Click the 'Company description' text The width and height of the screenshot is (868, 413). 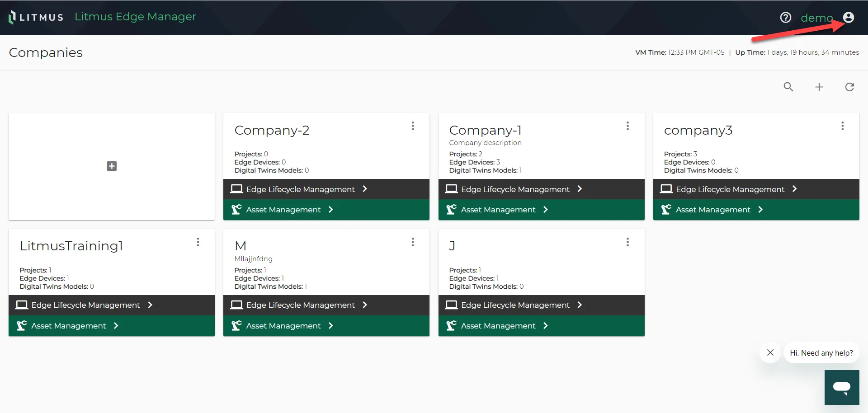tap(485, 143)
